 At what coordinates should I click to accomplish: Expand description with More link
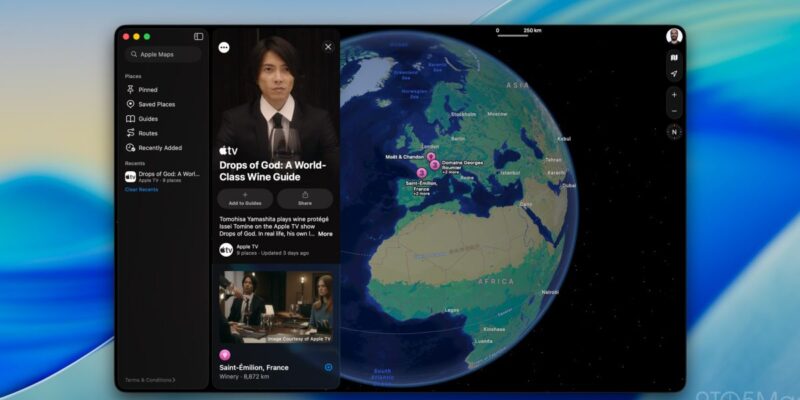325,234
